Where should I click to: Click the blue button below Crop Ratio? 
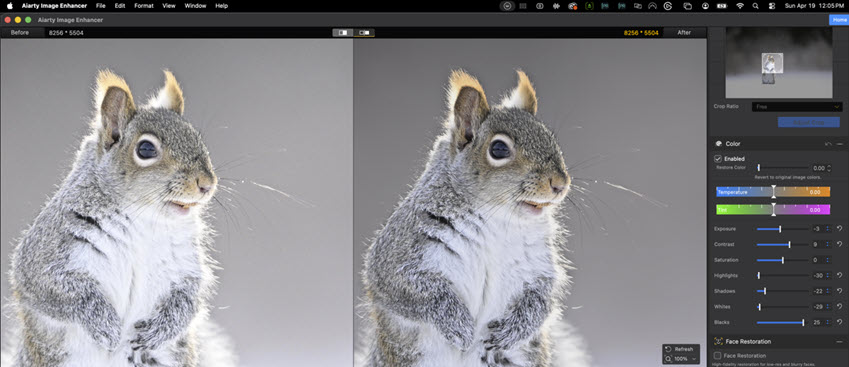pos(809,122)
